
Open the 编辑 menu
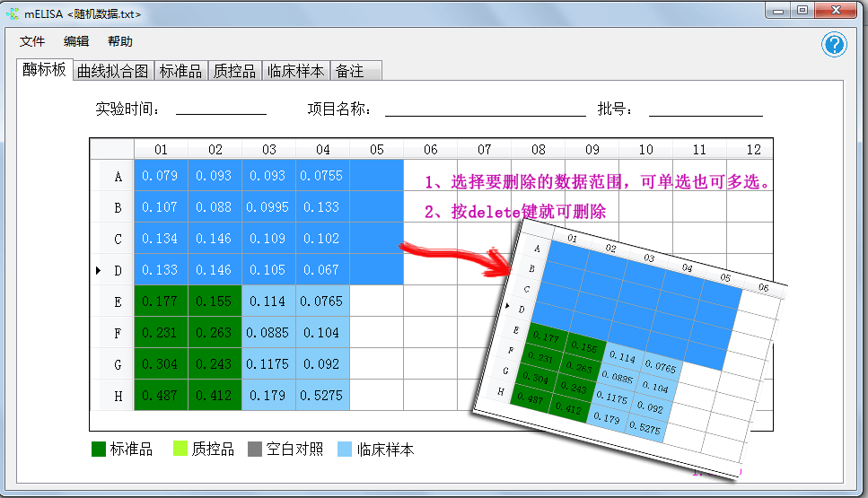pyautogui.click(x=76, y=41)
